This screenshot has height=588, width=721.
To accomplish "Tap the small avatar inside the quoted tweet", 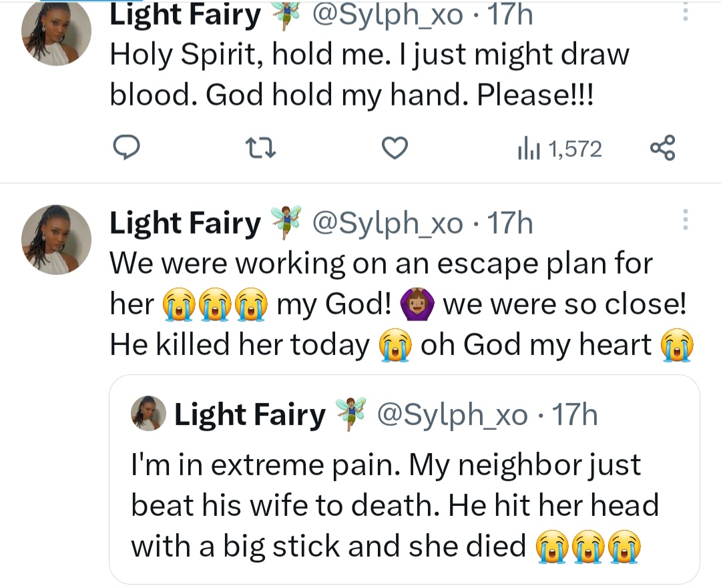I will pyautogui.click(x=151, y=414).
